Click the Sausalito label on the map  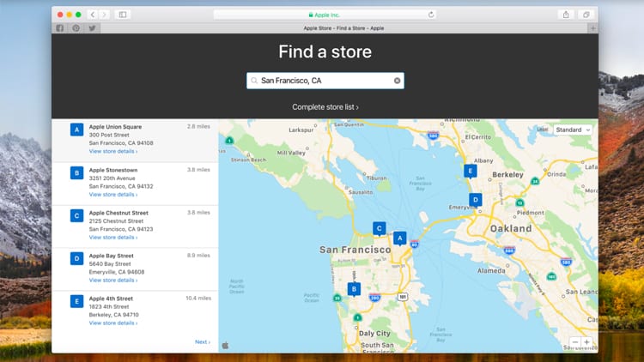(x=361, y=192)
